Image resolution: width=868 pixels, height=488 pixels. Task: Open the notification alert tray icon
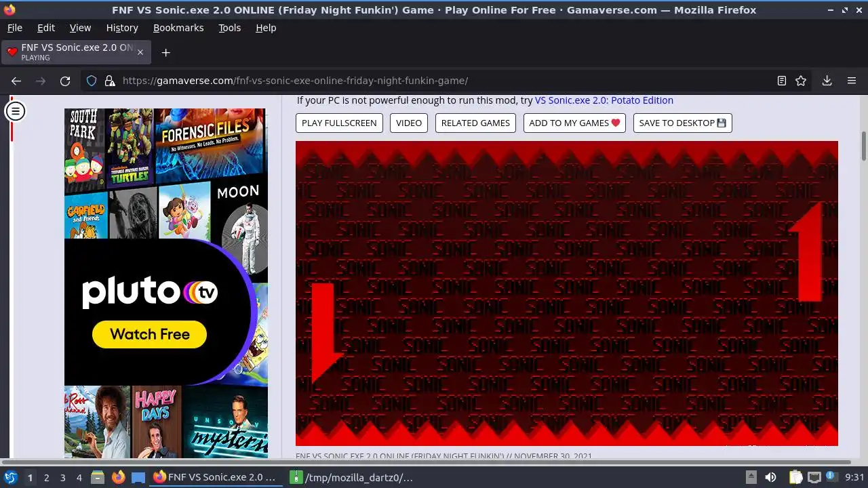coord(832,477)
